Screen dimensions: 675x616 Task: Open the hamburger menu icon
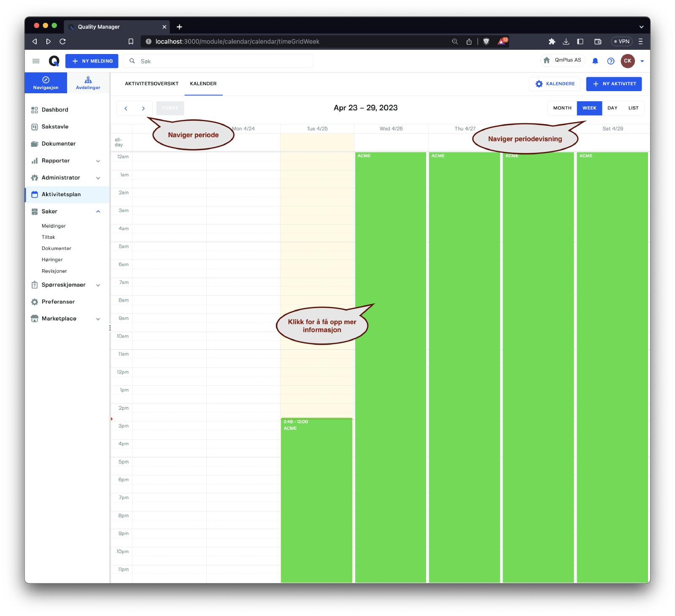click(36, 61)
